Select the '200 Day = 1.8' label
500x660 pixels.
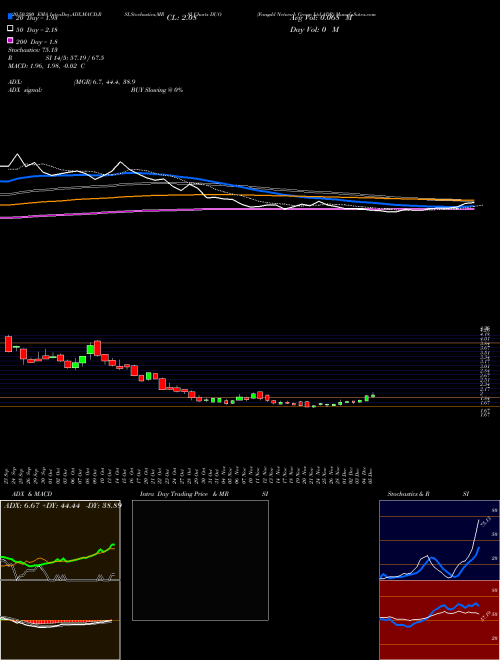[37, 42]
